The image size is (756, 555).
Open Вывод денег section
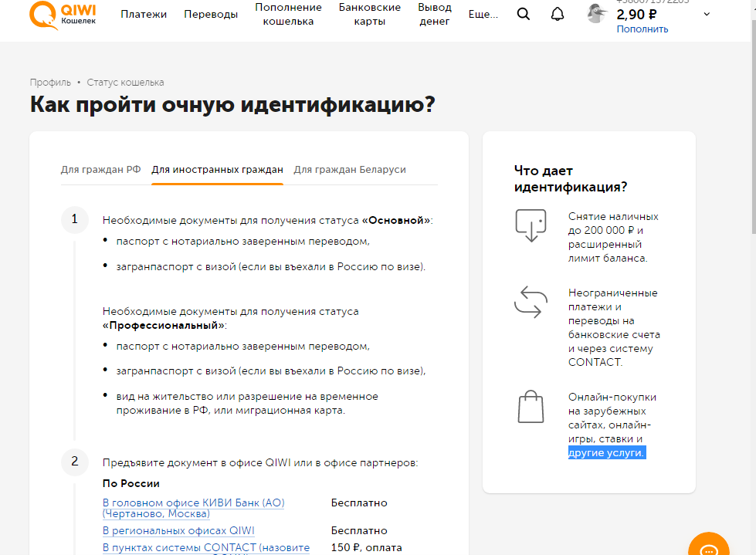(435, 15)
